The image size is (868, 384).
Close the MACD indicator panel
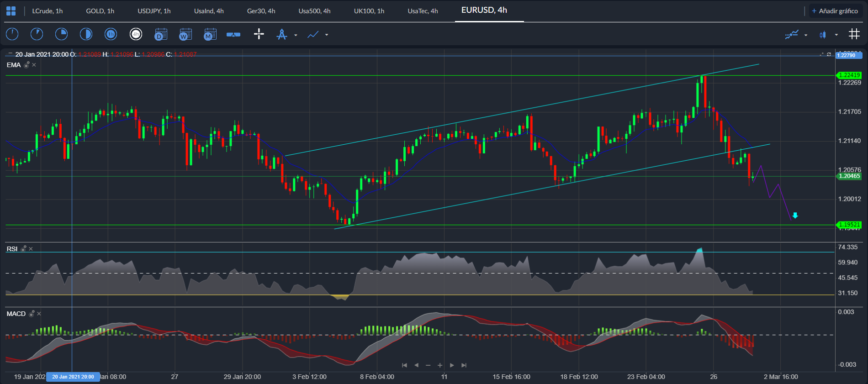(39, 314)
